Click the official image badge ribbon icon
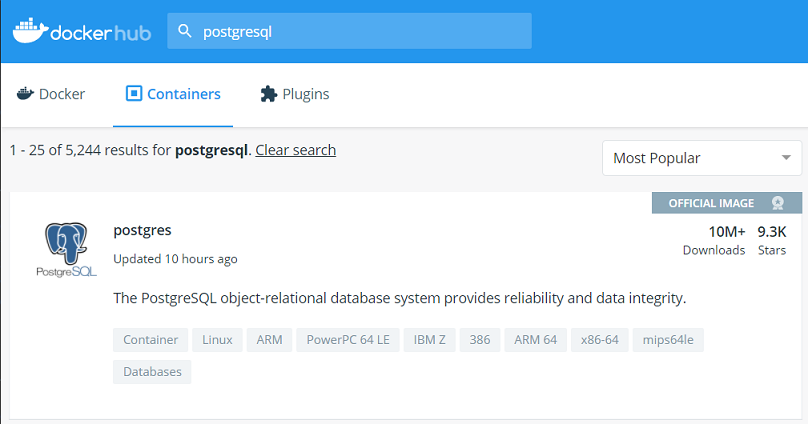 (x=778, y=203)
